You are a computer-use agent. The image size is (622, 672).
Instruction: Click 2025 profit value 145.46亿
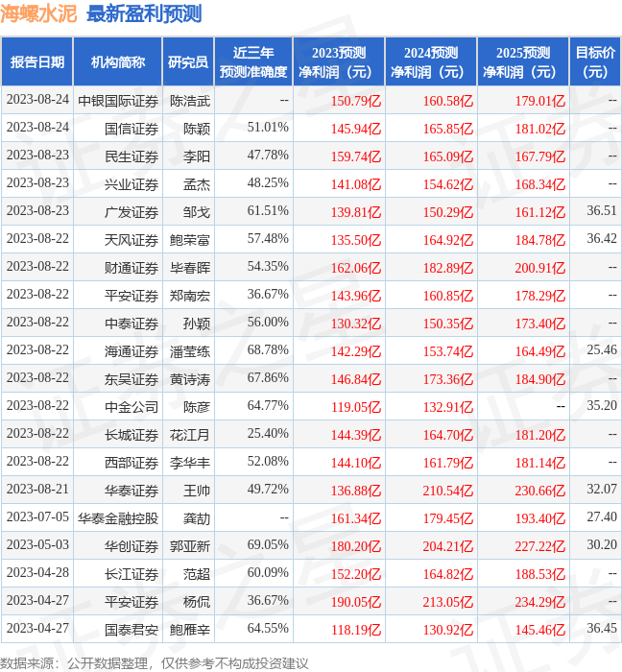click(x=540, y=630)
